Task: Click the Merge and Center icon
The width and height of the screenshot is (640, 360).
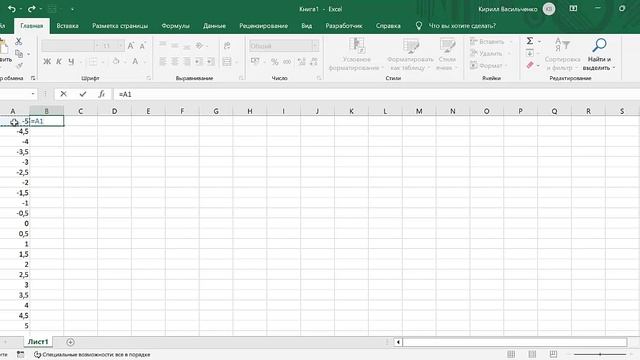Action: 227,62
